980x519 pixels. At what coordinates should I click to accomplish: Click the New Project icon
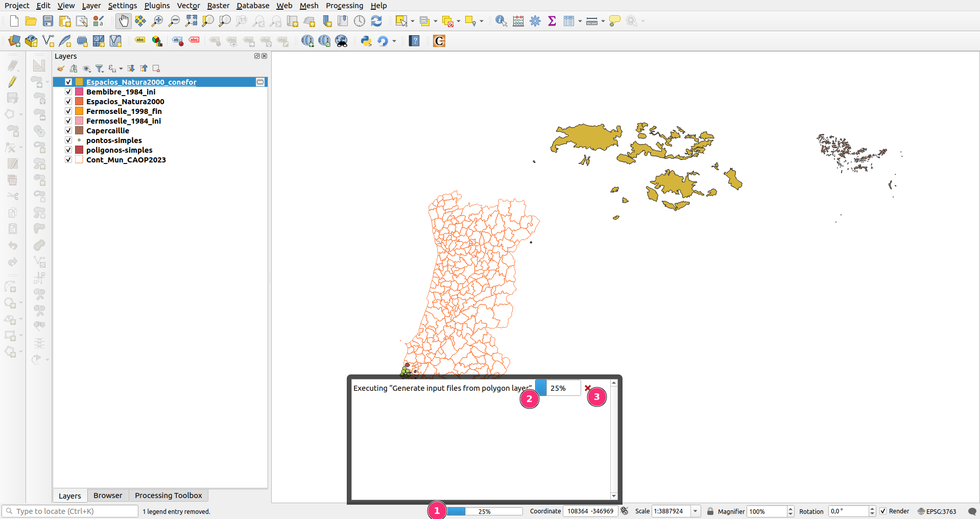pyautogui.click(x=14, y=21)
